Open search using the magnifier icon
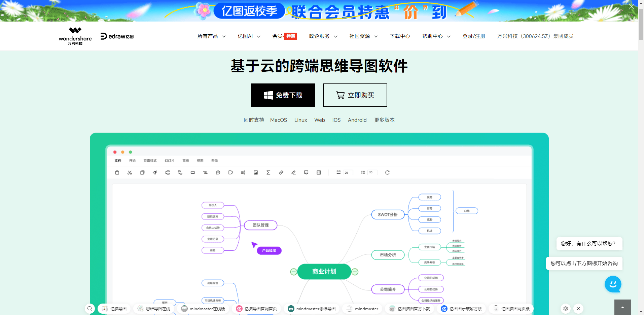644x315 pixels. [90, 308]
